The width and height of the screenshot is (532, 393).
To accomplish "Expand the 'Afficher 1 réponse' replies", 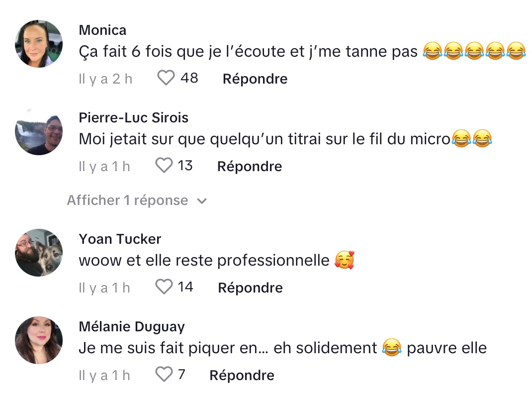I will [x=128, y=200].
